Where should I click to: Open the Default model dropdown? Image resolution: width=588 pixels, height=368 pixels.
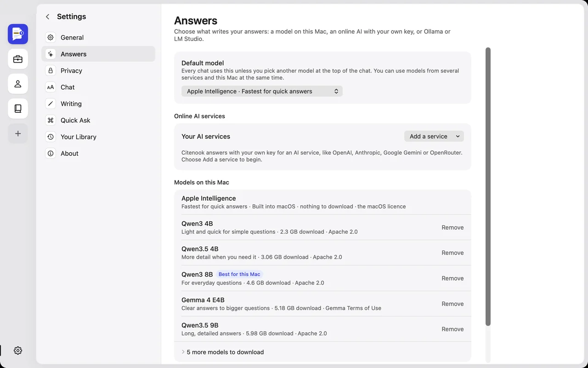(262, 91)
